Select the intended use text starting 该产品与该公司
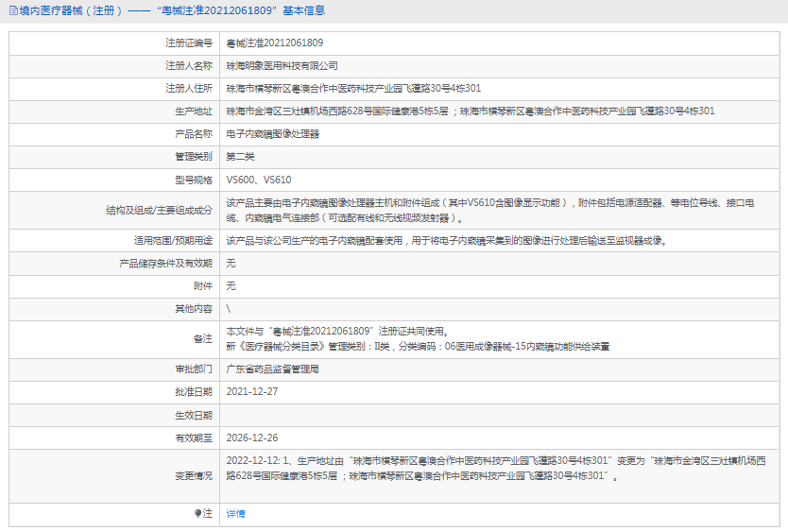 coord(447,241)
